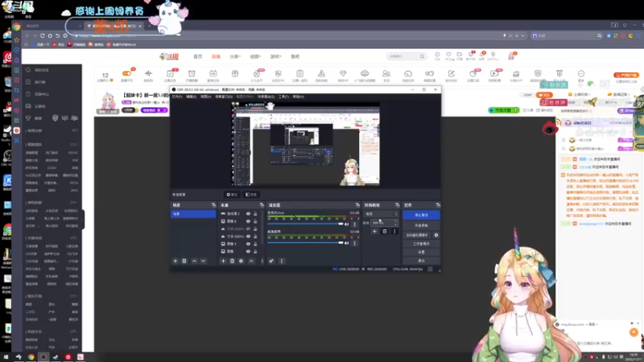
Task: Click the OBS preview canvas
Action: coord(306,144)
